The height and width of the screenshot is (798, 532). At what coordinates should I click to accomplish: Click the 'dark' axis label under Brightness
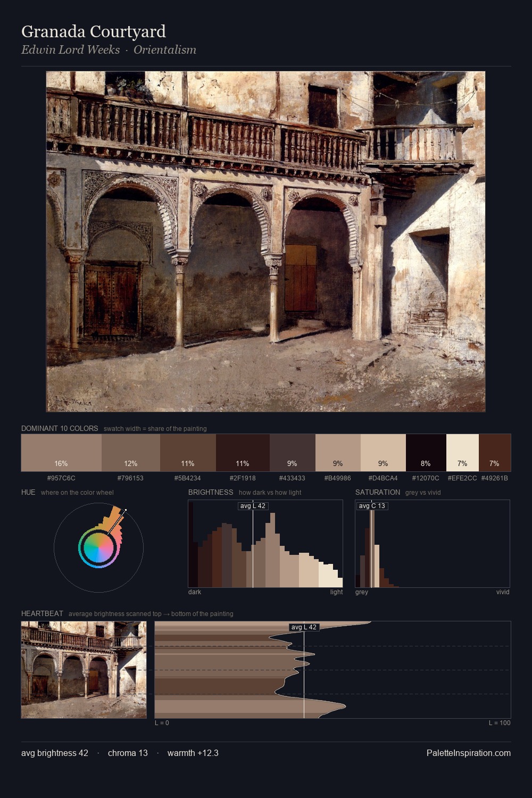(195, 592)
